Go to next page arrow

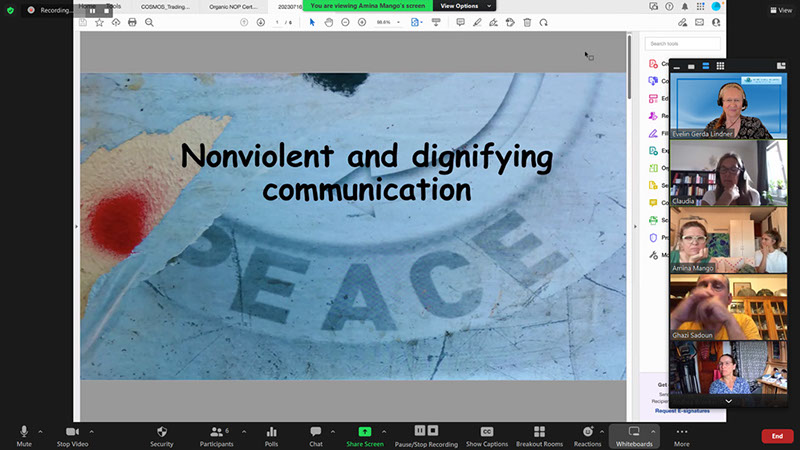[261, 22]
